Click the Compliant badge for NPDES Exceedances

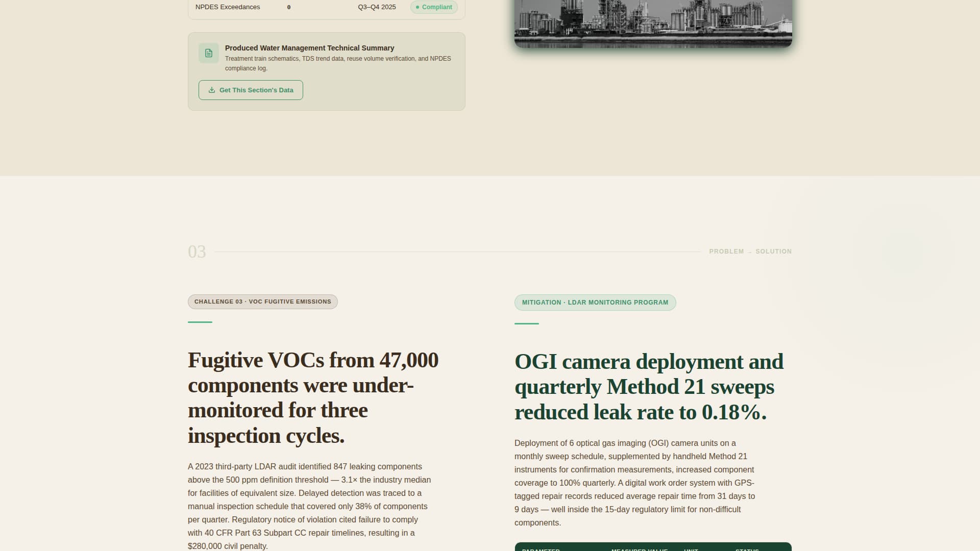coord(434,7)
